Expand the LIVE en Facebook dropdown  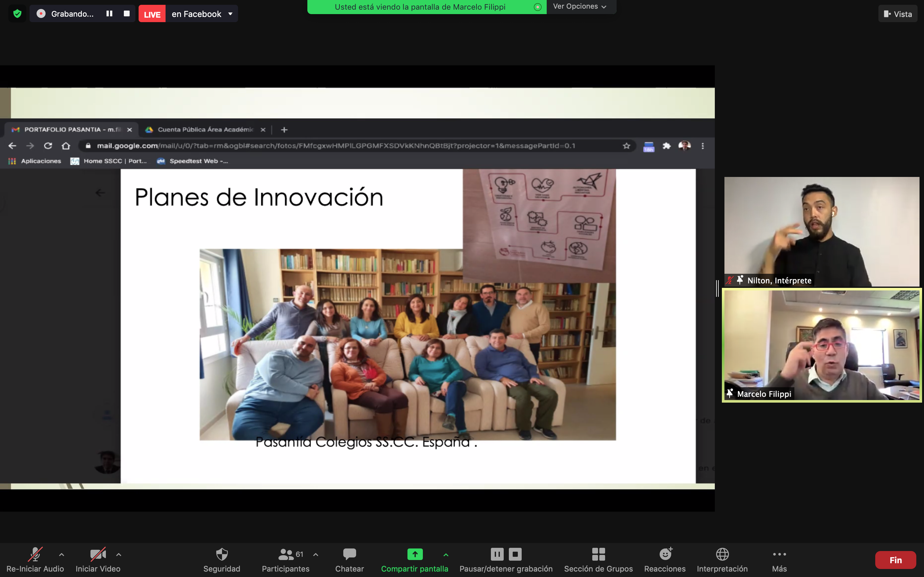tap(230, 14)
